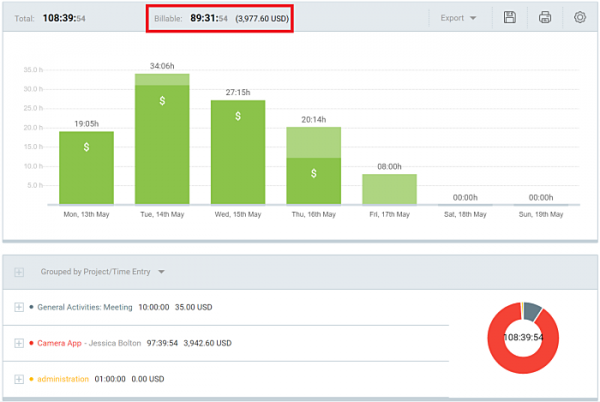Click the save report floppy disk icon
Image resolution: width=600 pixels, height=402 pixels.
[x=510, y=17]
